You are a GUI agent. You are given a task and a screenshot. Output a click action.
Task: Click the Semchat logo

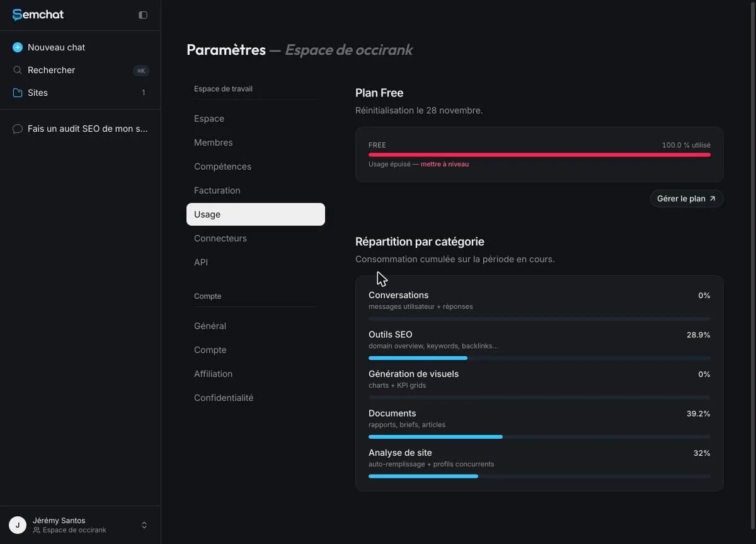[x=38, y=14]
